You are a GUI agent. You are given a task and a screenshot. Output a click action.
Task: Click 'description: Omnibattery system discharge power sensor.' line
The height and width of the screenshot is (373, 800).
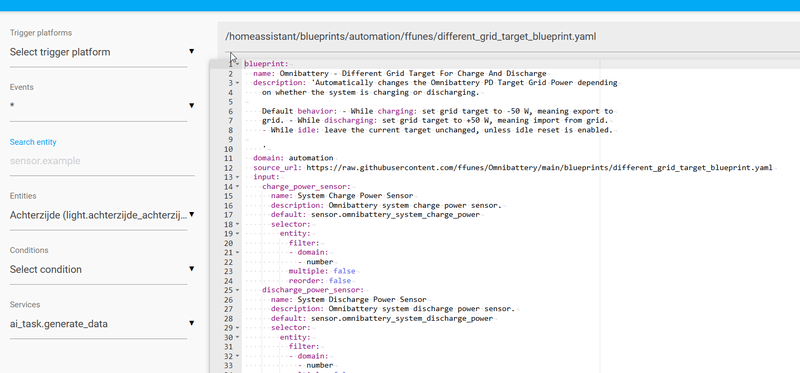click(x=393, y=309)
